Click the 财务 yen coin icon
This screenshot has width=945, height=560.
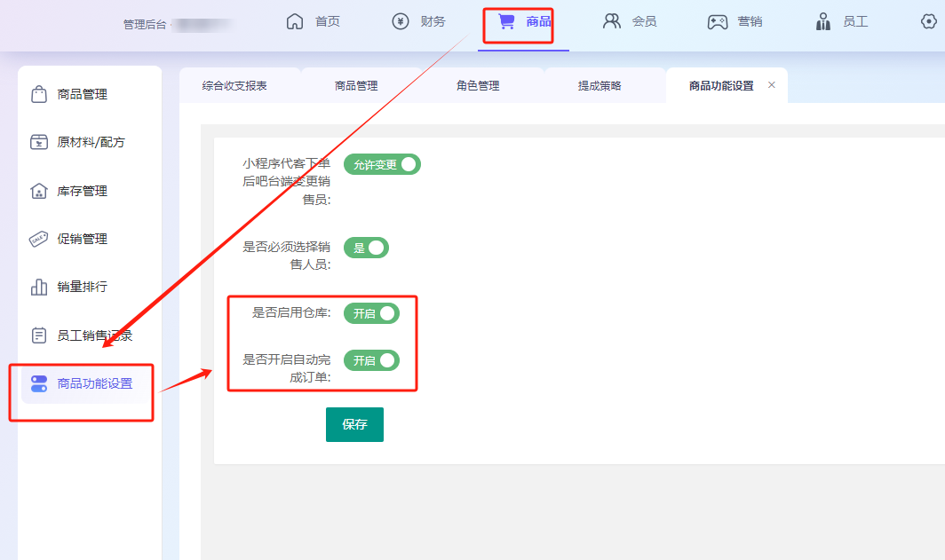click(x=401, y=22)
